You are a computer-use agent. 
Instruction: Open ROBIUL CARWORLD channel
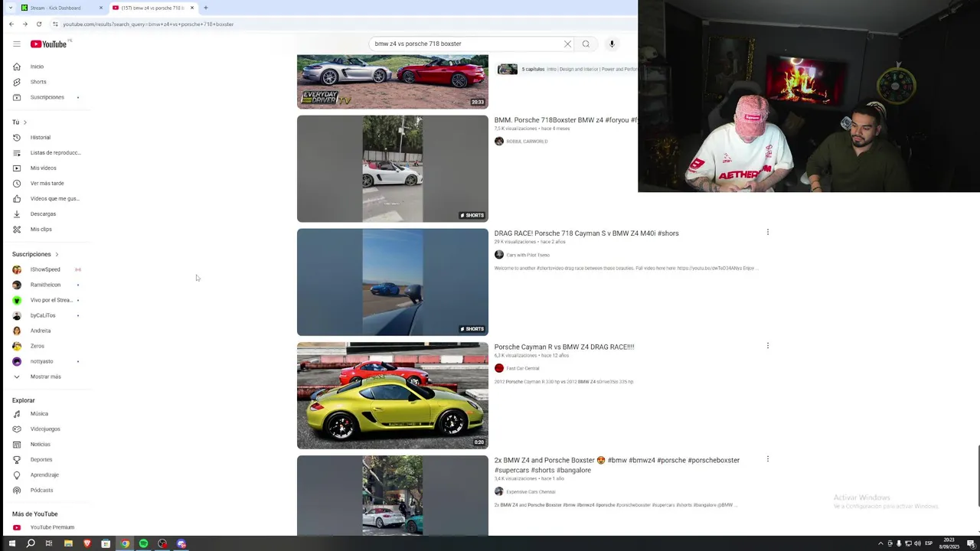527,142
